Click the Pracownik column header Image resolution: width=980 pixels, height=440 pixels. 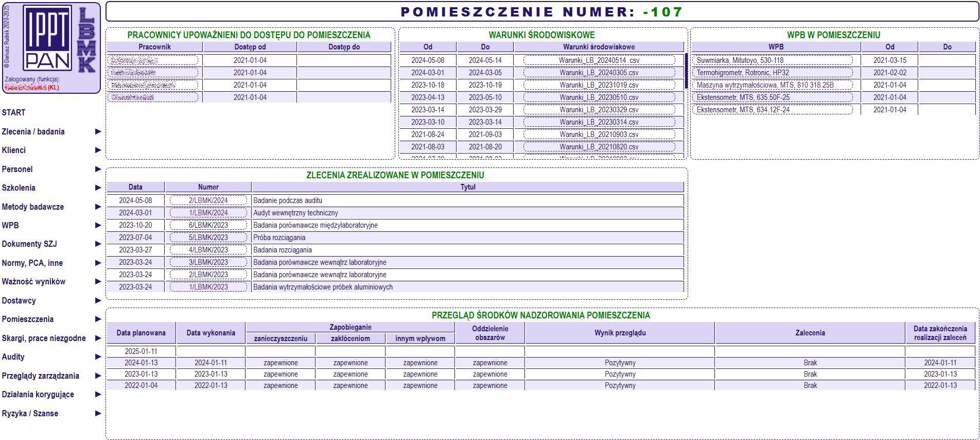(154, 47)
